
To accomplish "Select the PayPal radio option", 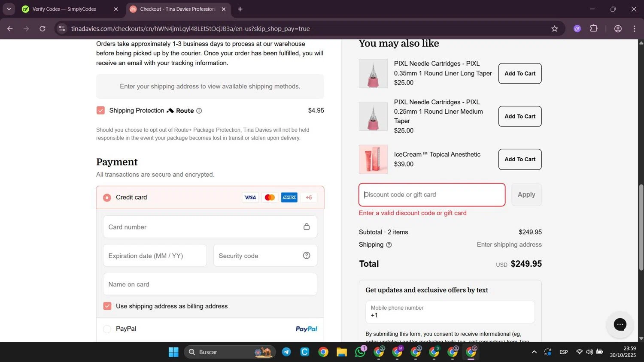I will [x=107, y=329].
